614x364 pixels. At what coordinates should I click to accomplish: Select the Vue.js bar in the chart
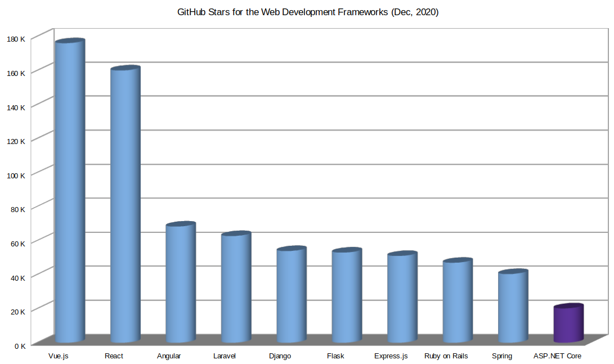tap(70, 191)
